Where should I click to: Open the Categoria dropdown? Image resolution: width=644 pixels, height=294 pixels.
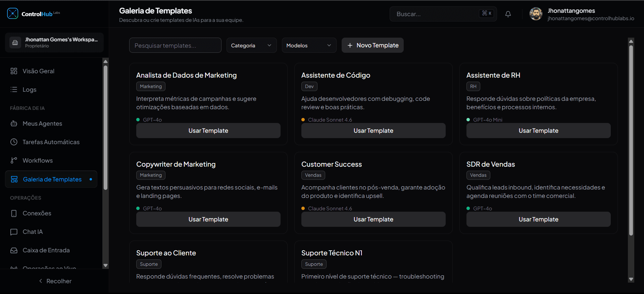click(x=251, y=45)
